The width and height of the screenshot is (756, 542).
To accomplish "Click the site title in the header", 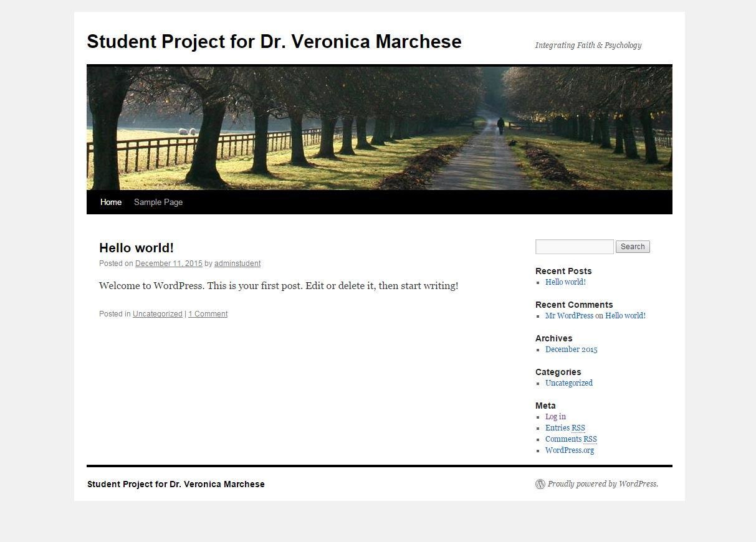I will tap(274, 42).
